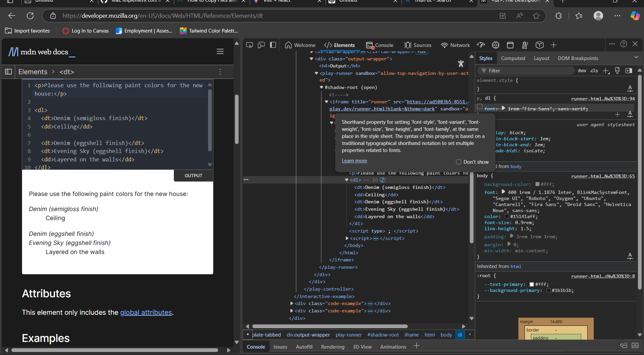Click the accessibility tree toggle icon

coord(461,63)
